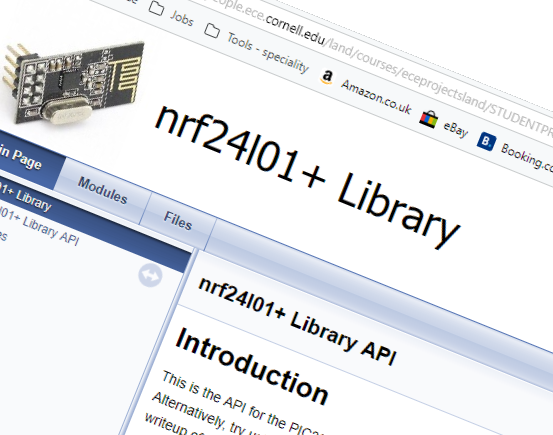Switch to the Files tab
The width and height of the screenshot is (553, 435).
(x=178, y=221)
